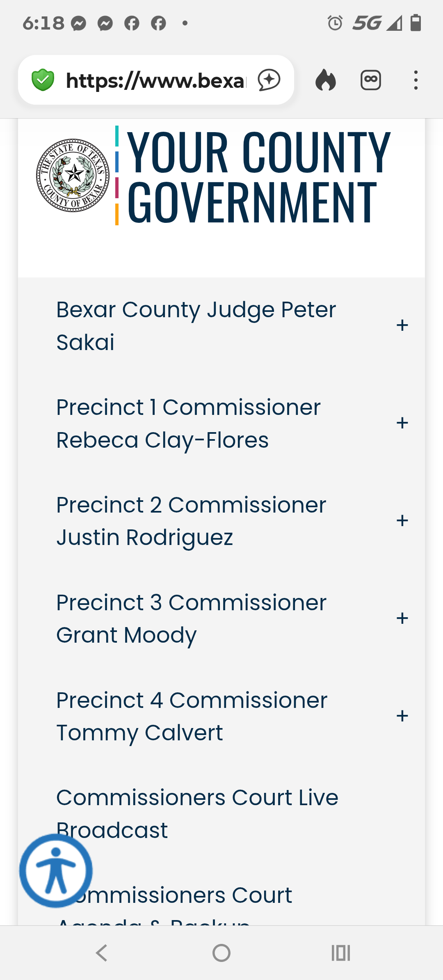This screenshot has height=980, width=443.
Task: Tap the green shield privacy icon
Action: (x=43, y=80)
